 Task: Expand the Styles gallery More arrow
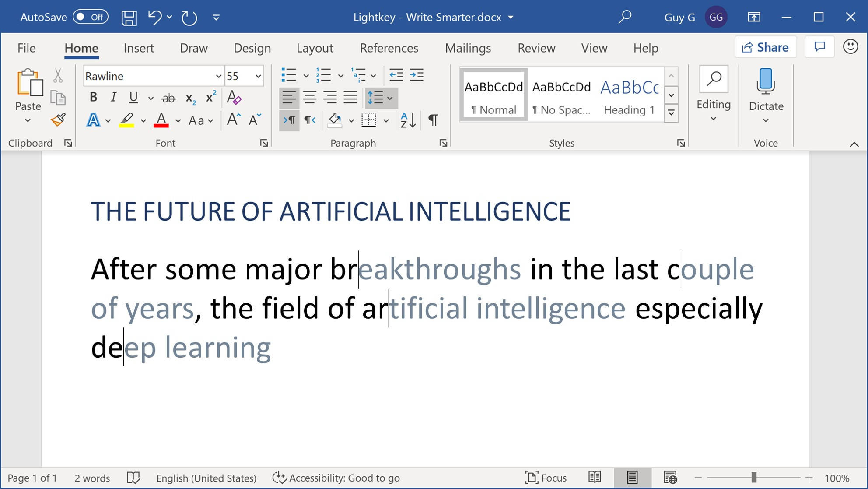point(671,114)
